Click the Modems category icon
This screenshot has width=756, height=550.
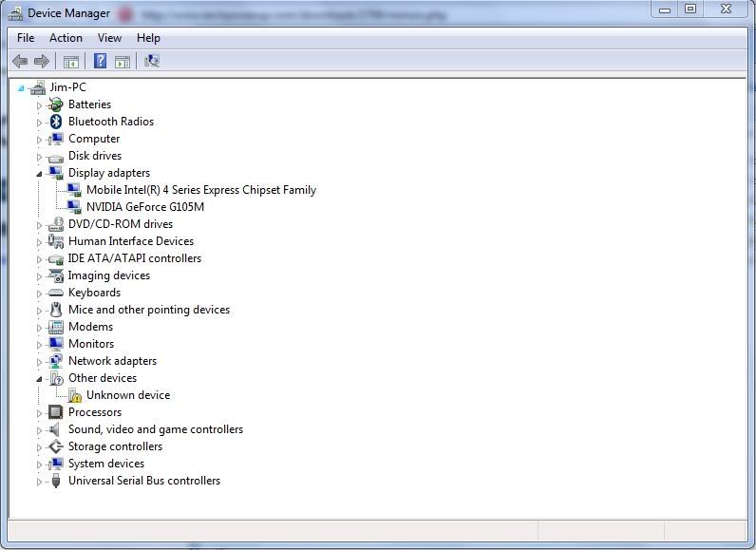pos(56,327)
